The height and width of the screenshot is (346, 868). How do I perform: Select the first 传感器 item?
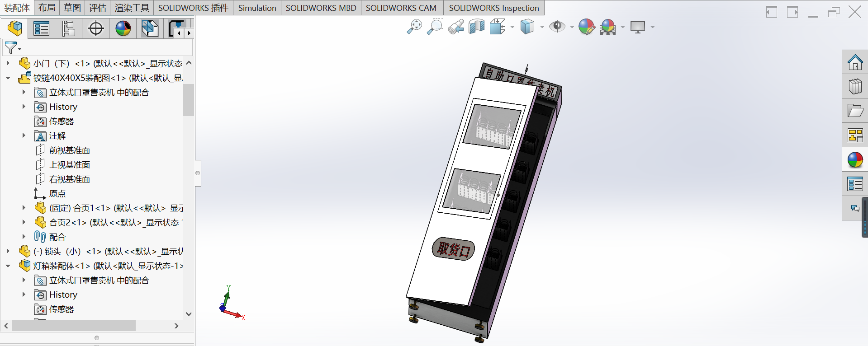tap(62, 121)
